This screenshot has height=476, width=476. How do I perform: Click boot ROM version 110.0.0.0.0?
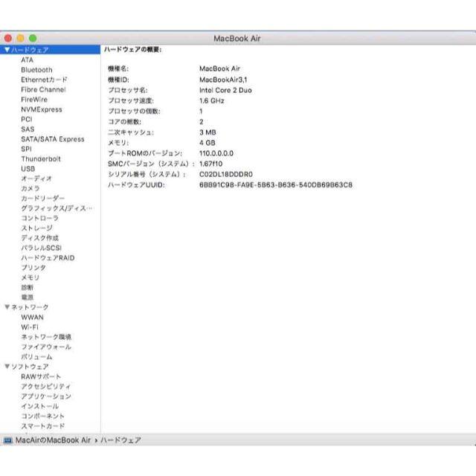tap(216, 153)
